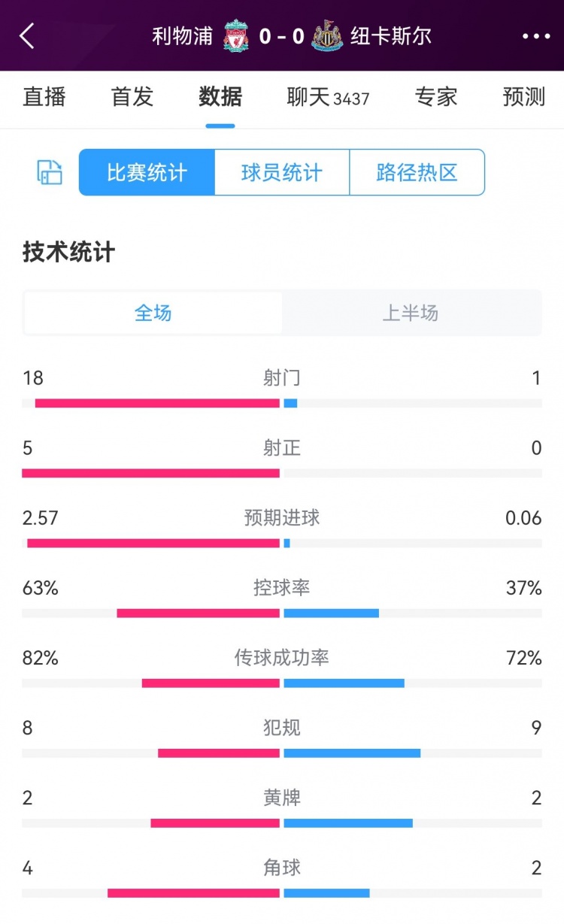Open the 聊天 chat tab
Image resolution: width=564 pixels, height=924 pixels.
point(328,97)
